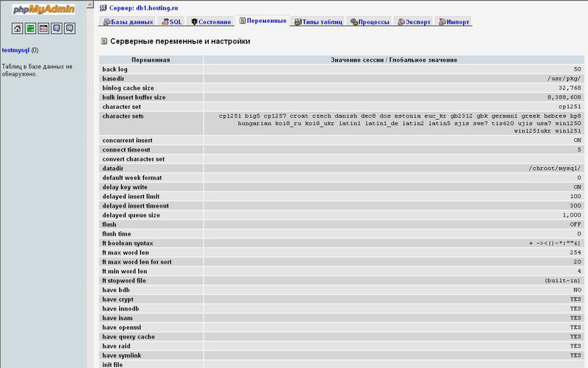Click the Переменная column header

[x=151, y=60]
